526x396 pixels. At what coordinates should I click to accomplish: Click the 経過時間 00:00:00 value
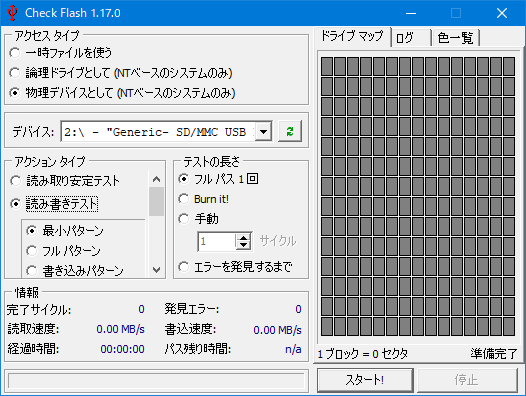tap(122, 349)
